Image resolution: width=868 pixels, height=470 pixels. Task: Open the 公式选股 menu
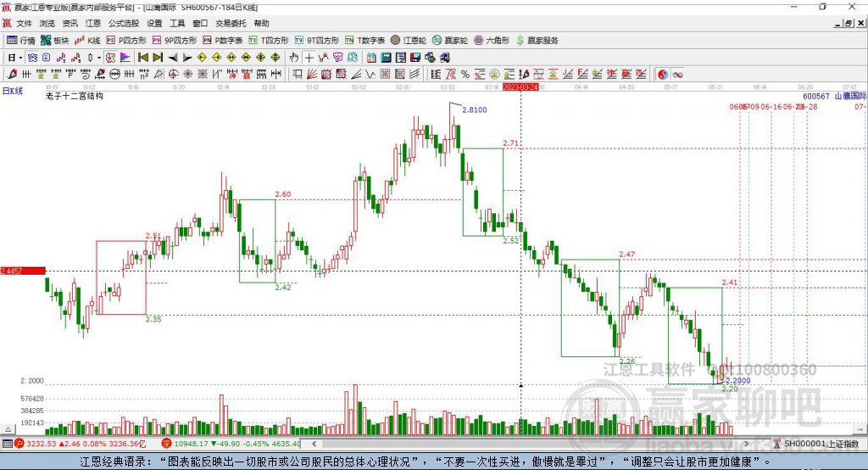pos(124,23)
